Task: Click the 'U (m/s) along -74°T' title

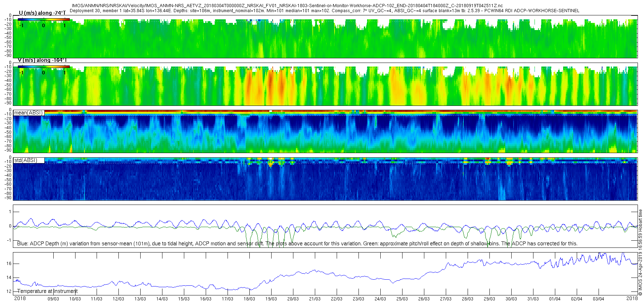Action: pyautogui.click(x=42, y=13)
